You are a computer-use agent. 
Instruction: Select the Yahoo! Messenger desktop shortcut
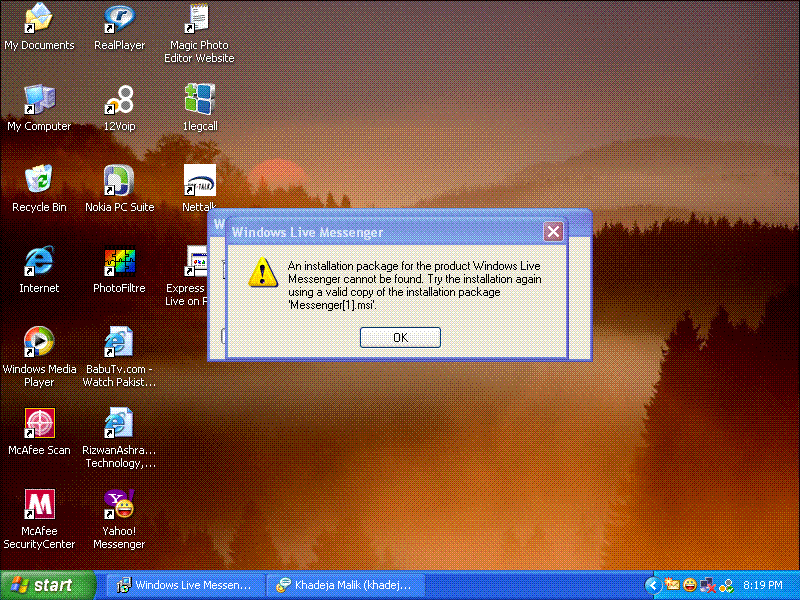click(119, 519)
